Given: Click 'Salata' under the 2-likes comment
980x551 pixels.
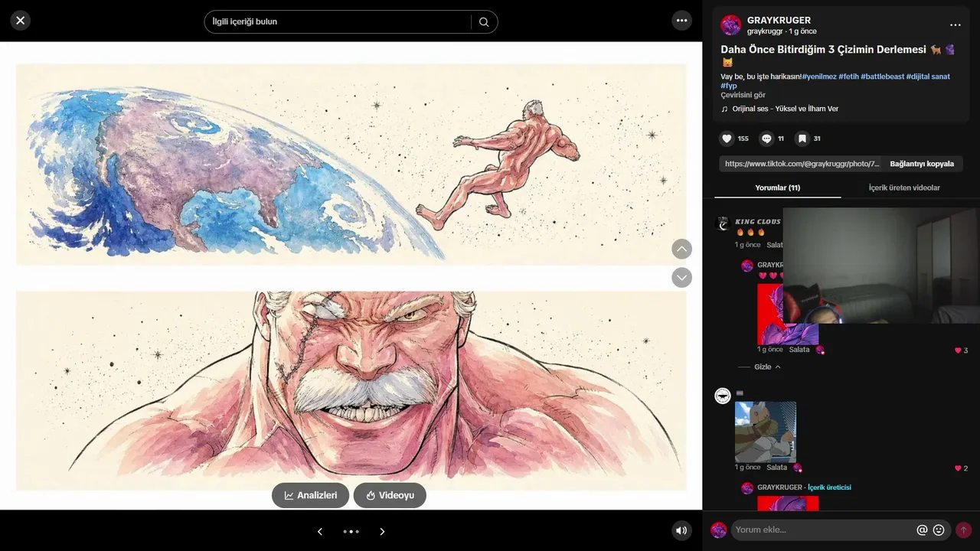Looking at the screenshot, I should 776,468.
